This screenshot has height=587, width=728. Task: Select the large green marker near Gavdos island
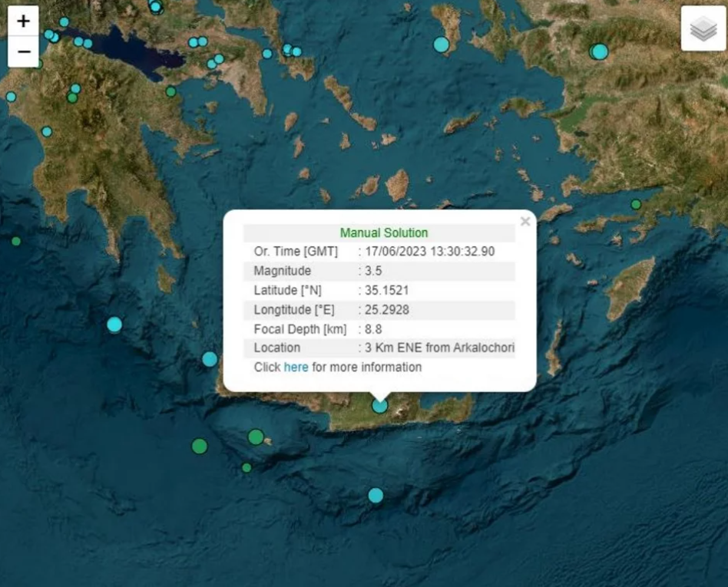[x=256, y=437]
